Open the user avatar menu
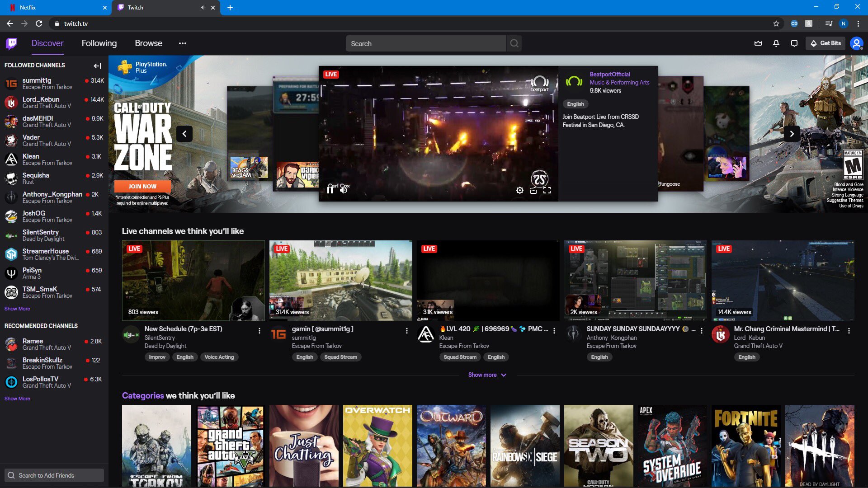 tap(856, 43)
